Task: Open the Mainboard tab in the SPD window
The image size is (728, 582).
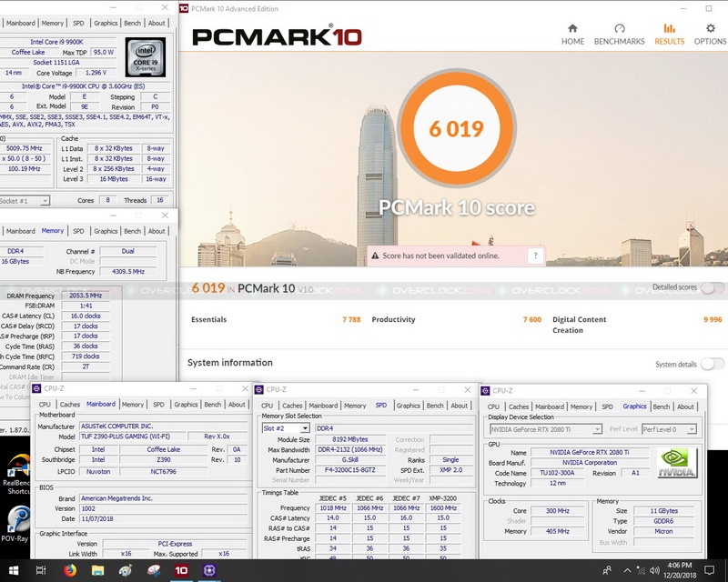Action: click(323, 406)
